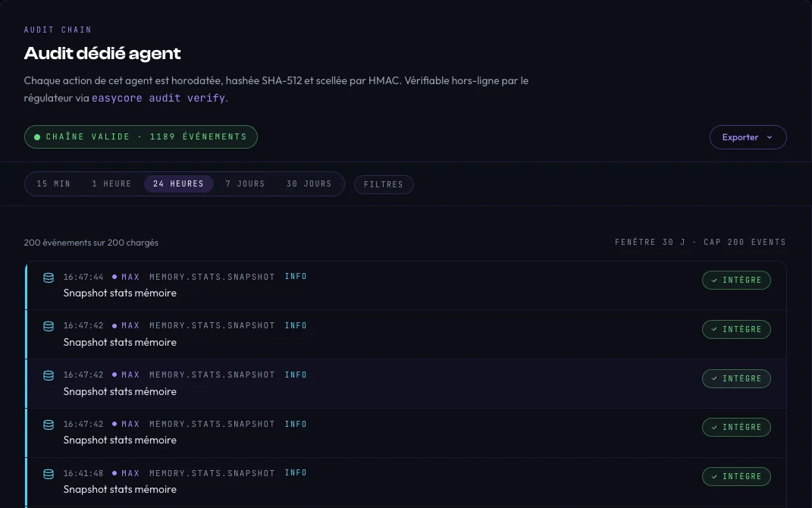Select the 15 MIN time range
The image size is (812, 508).
pyautogui.click(x=53, y=183)
